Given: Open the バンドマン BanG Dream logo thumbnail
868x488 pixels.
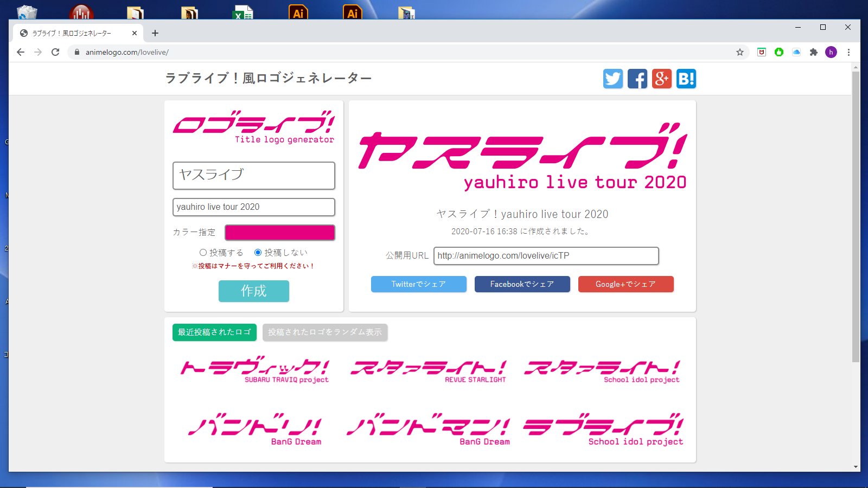Looking at the screenshot, I should coord(429,430).
